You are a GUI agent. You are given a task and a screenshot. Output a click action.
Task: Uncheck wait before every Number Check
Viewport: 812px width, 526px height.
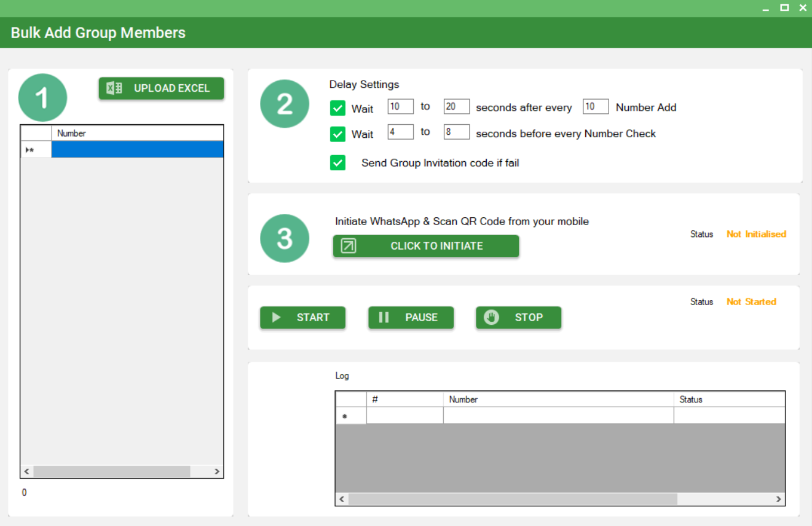(337, 134)
